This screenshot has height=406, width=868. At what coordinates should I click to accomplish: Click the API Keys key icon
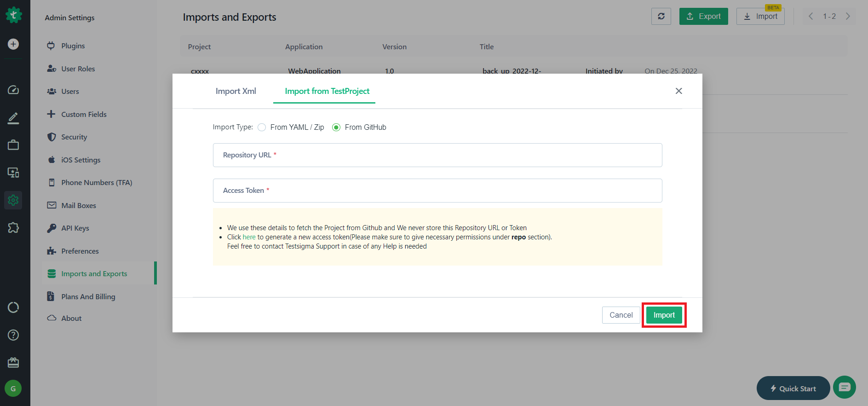tap(52, 228)
